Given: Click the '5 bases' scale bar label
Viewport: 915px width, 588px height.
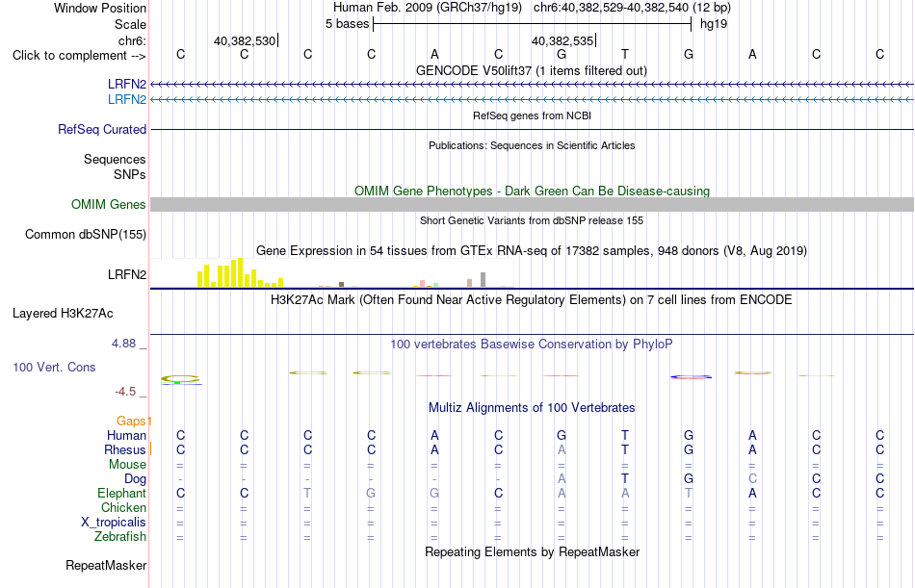Looking at the screenshot, I should [x=347, y=24].
